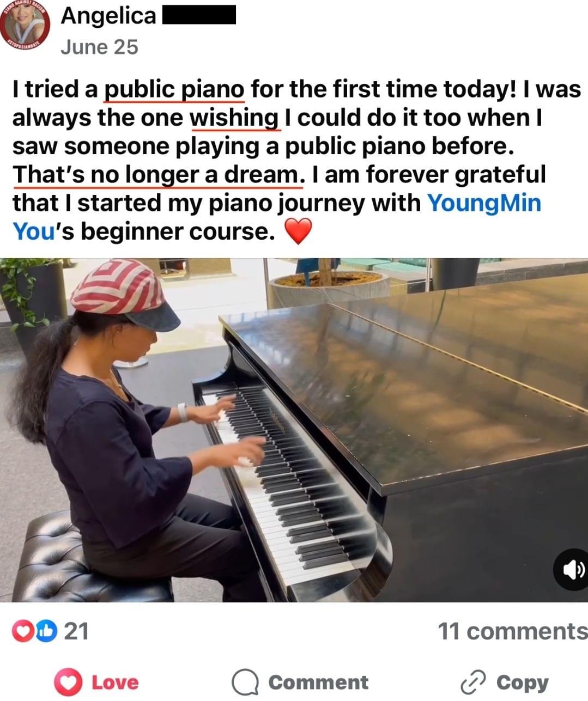Mute the video with speaker icon
588x701 pixels.
pyautogui.click(x=570, y=570)
